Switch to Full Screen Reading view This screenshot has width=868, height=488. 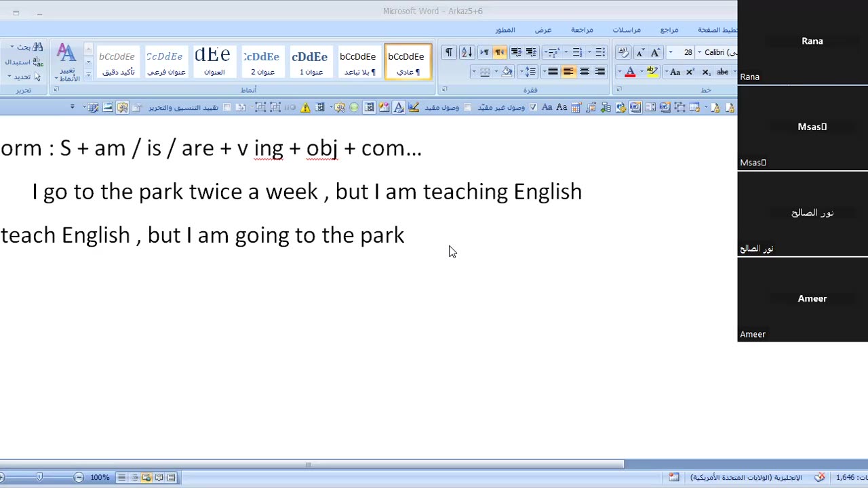click(x=159, y=477)
